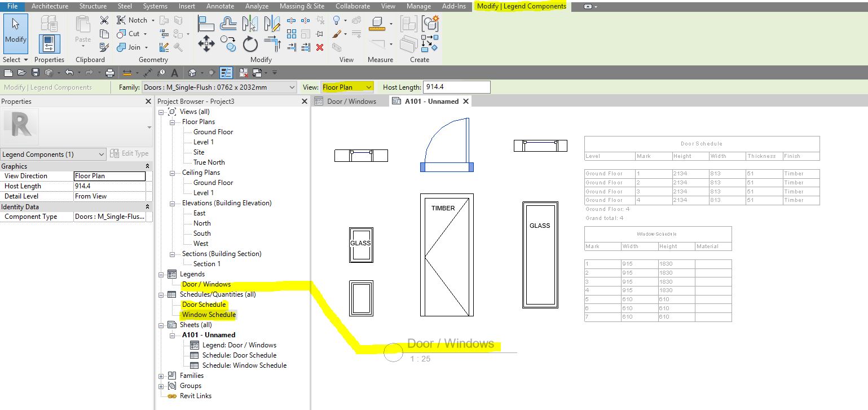Activate the Pin tool
Viewport: 868px width, 410px height.
[320, 33]
